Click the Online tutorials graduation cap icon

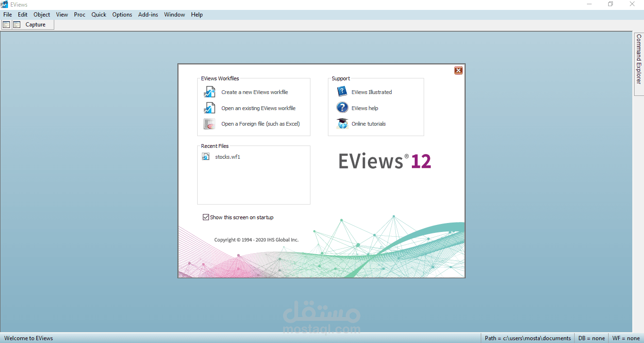(342, 124)
